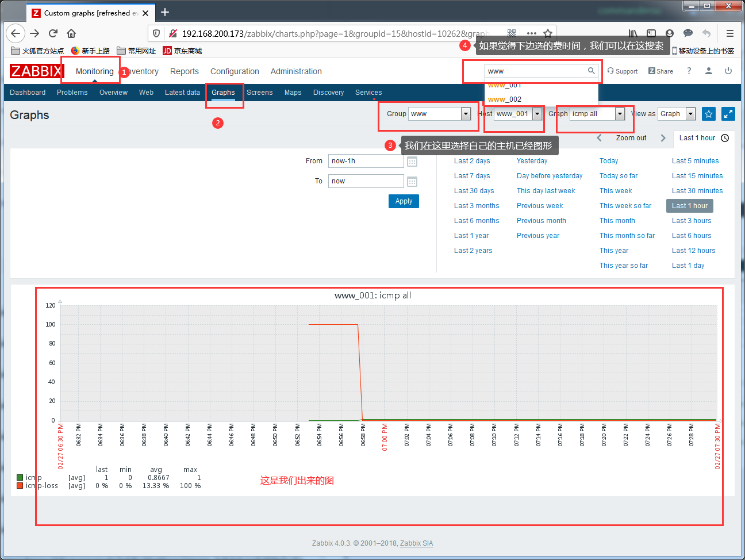Select Last 30 minutes time range

(697, 191)
